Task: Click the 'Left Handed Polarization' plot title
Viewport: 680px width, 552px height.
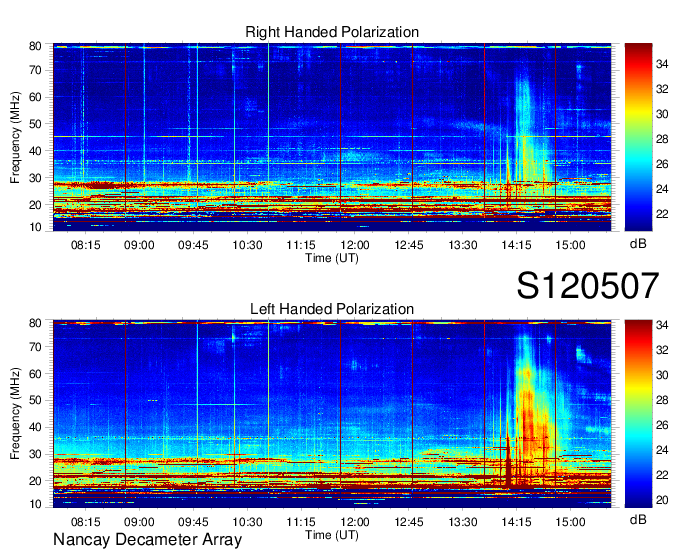Action: pos(332,309)
